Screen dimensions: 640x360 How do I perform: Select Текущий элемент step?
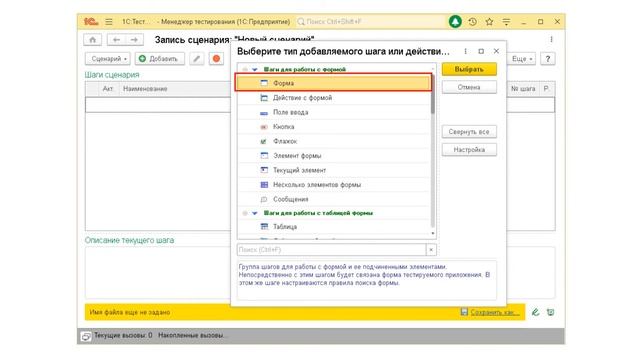(333, 170)
